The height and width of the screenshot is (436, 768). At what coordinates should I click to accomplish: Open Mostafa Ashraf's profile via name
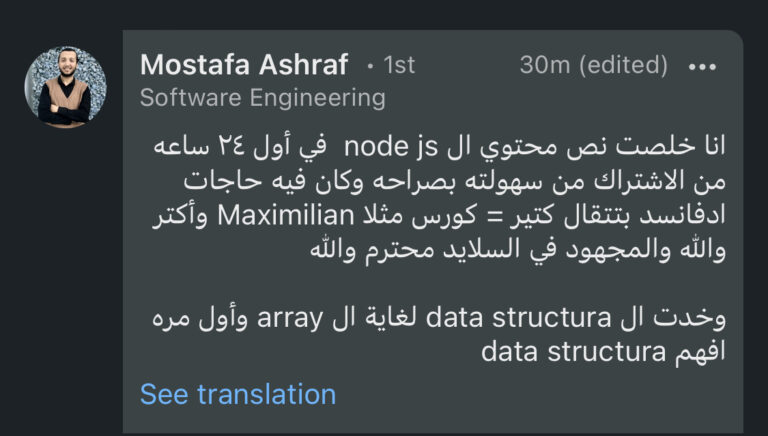pyautogui.click(x=244, y=65)
